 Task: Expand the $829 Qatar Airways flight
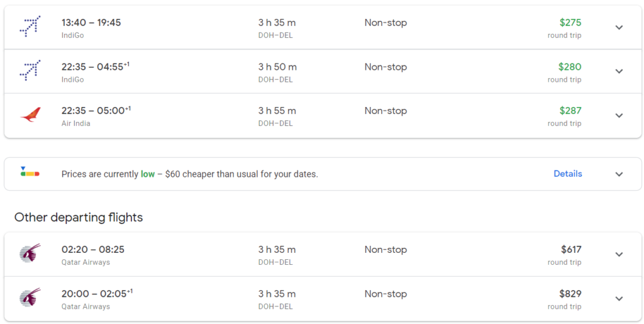click(619, 299)
